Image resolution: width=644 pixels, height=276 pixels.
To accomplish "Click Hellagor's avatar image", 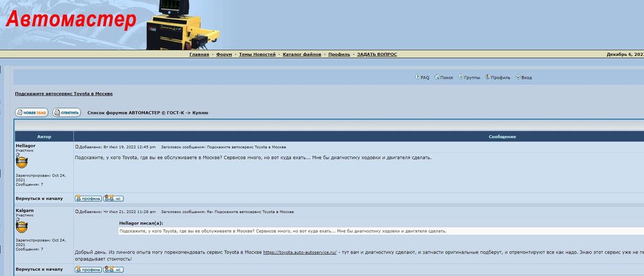I will (x=21, y=162).
